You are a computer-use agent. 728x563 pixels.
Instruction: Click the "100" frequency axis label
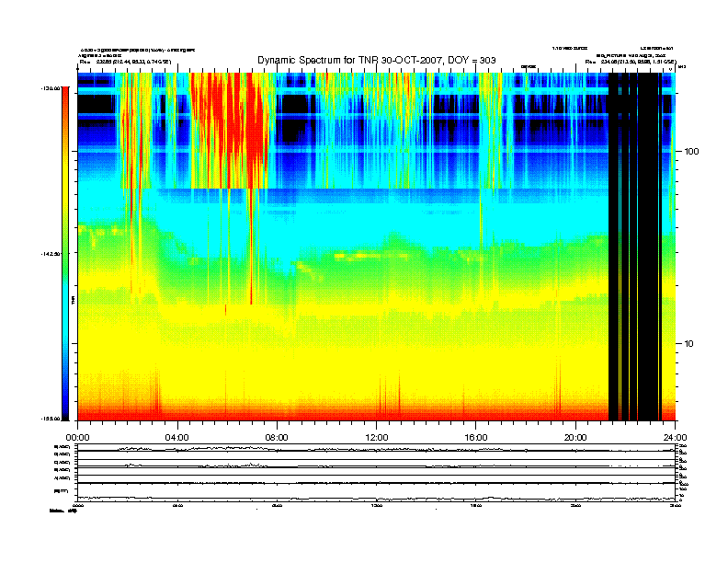tap(691, 152)
